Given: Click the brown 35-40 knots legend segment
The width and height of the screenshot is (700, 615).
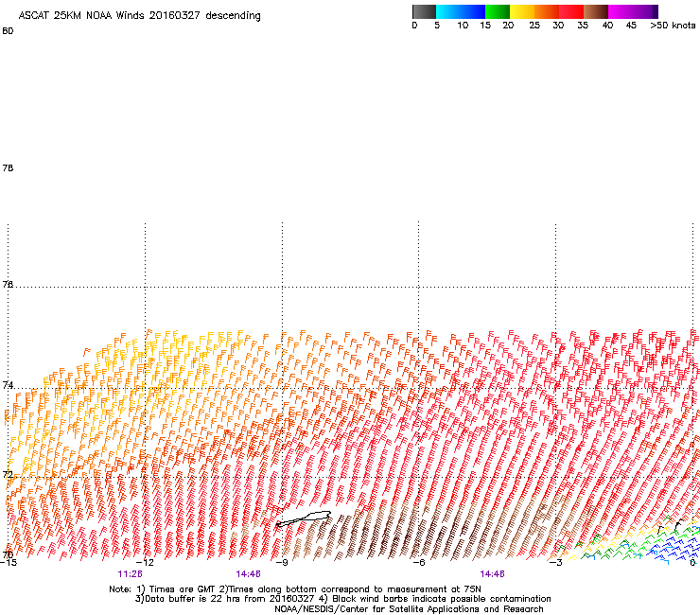Looking at the screenshot, I should (x=596, y=11).
